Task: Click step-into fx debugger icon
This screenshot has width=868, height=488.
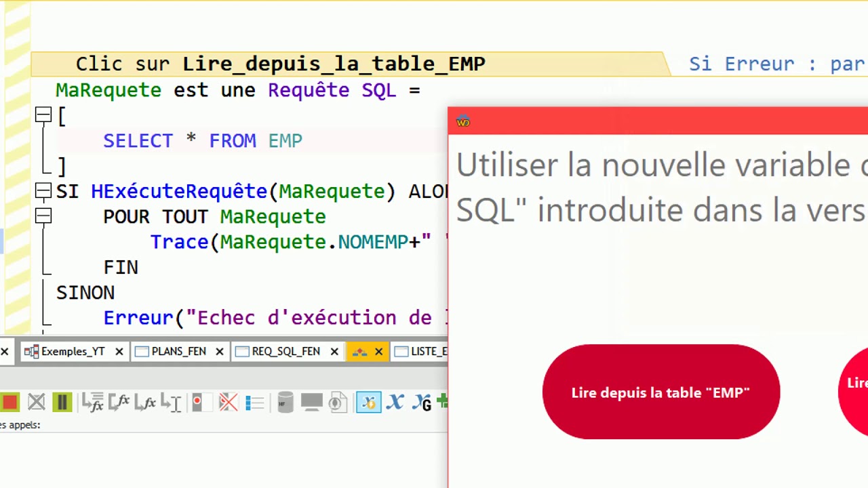Action: (x=92, y=403)
